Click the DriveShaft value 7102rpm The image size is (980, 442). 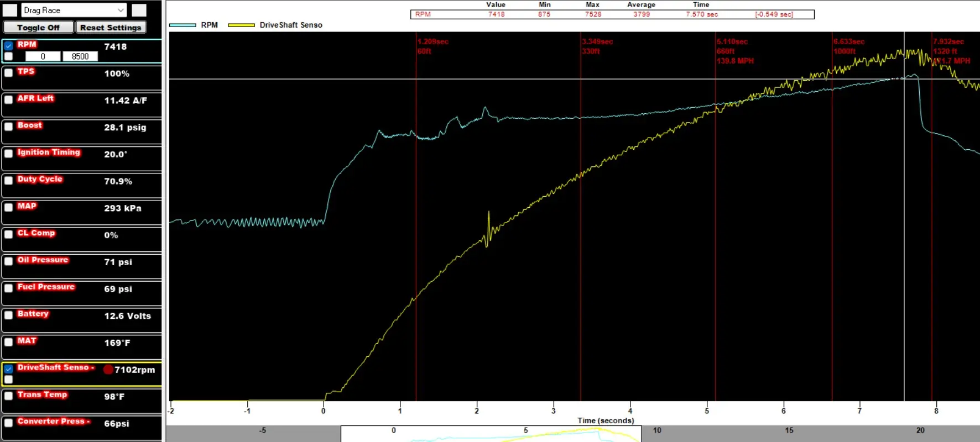point(135,370)
